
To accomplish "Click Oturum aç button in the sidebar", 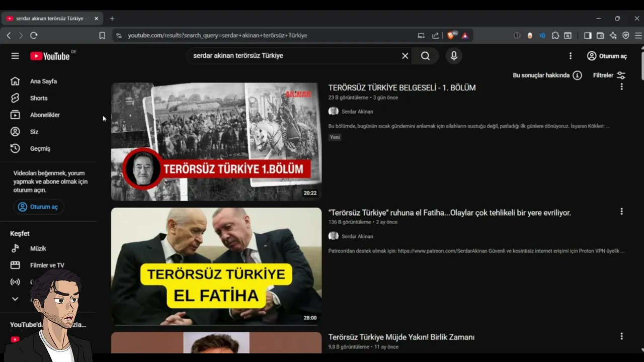I will [39, 207].
